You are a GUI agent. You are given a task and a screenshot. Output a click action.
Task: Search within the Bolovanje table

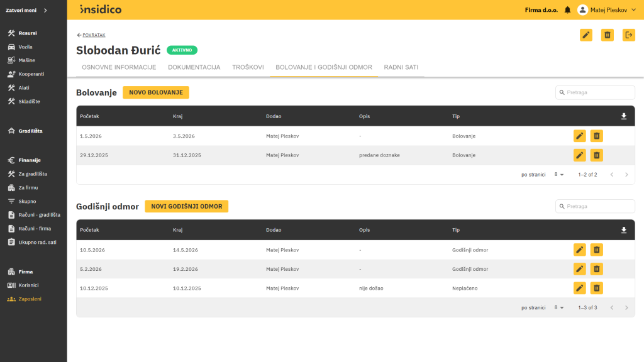(595, 92)
